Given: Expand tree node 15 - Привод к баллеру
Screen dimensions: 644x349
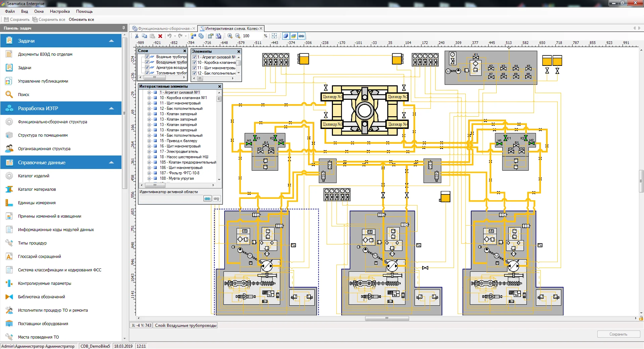Looking at the screenshot, I should [149, 141].
